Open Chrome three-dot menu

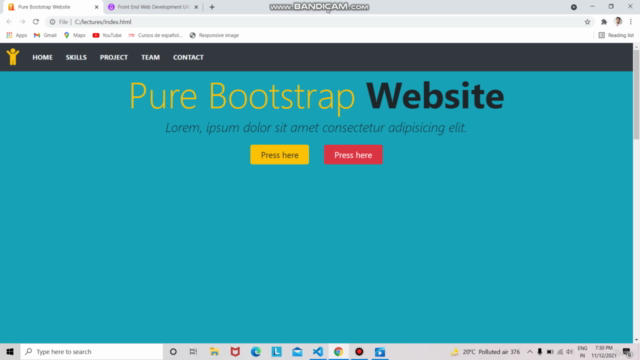tap(631, 22)
